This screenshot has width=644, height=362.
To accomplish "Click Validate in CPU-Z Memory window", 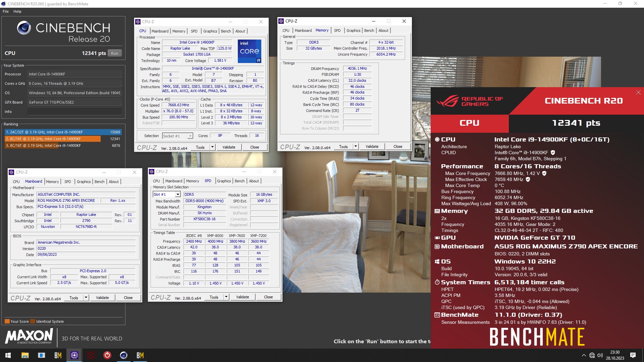I will coord(372,146).
